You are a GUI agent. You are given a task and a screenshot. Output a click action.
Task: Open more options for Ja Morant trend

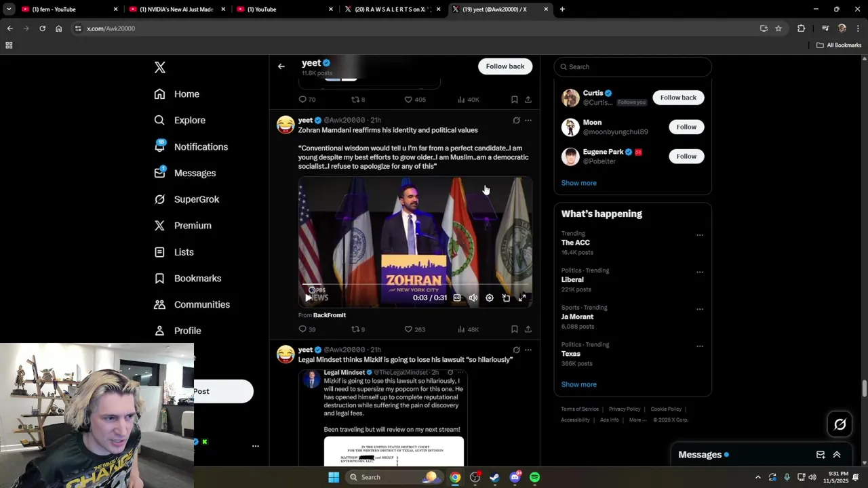(700, 309)
